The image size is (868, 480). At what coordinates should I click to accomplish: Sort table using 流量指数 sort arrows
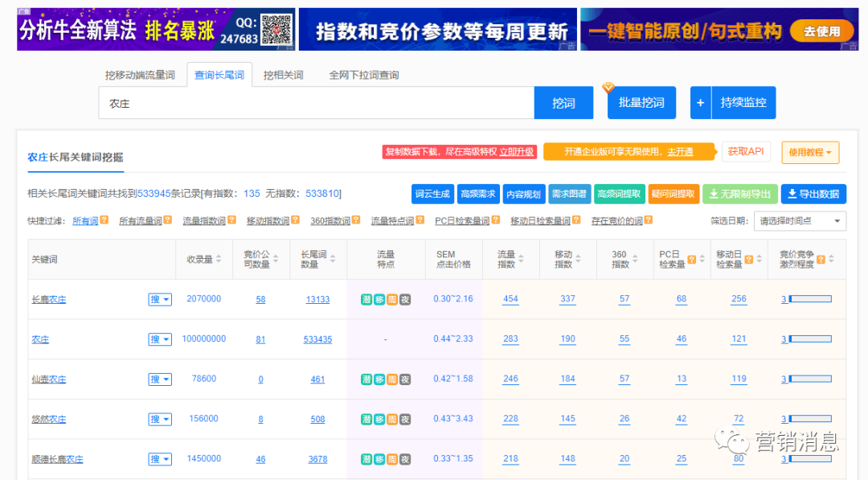521,259
